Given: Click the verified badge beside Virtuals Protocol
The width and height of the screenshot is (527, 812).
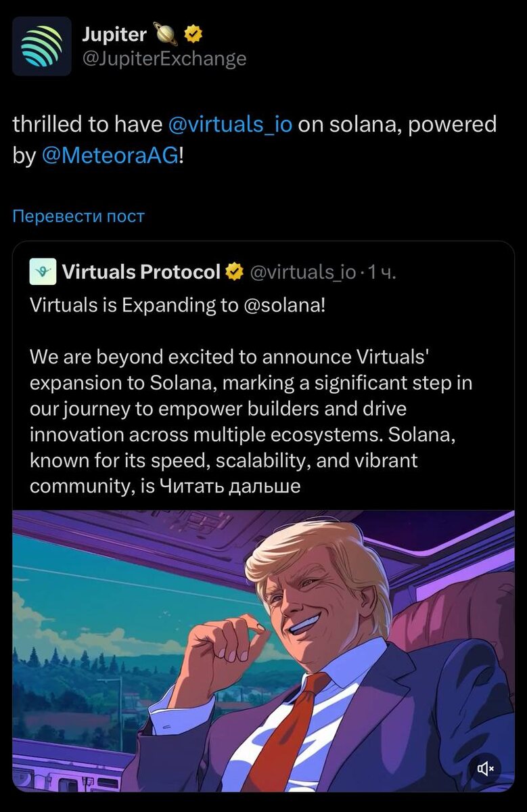Looking at the screenshot, I should tap(235, 272).
